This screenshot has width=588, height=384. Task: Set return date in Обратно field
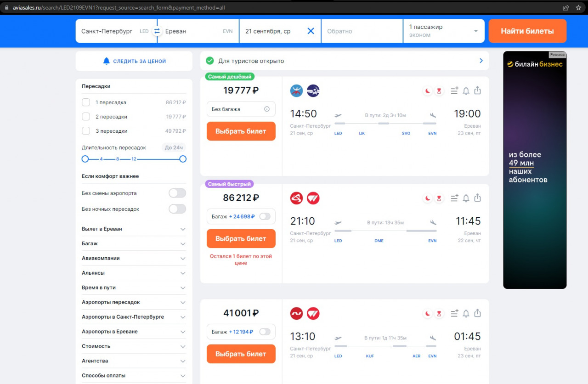click(362, 31)
